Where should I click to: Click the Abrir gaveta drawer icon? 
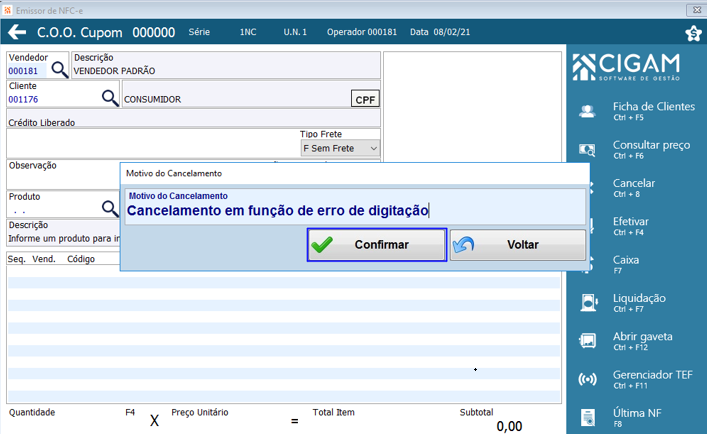588,341
